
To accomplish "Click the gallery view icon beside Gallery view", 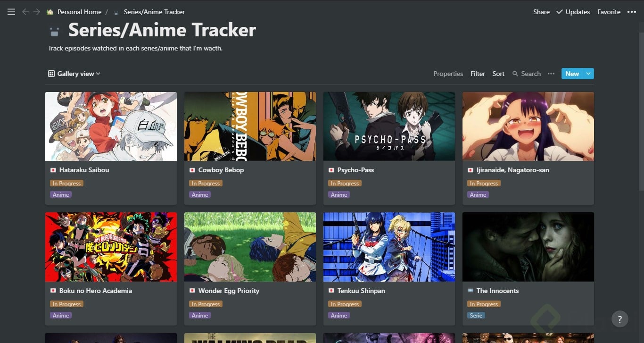I will point(51,74).
